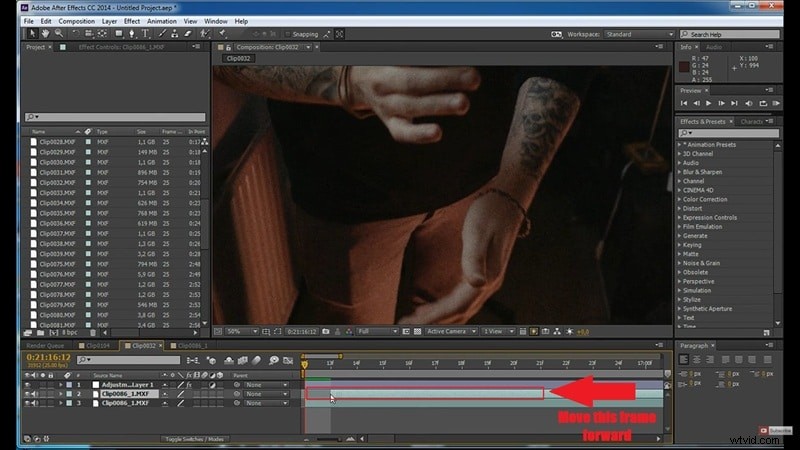The width and height of the screenshot is (800, 450).
Task: Switch to the Render Queue tab
Action: pos(45,346)
